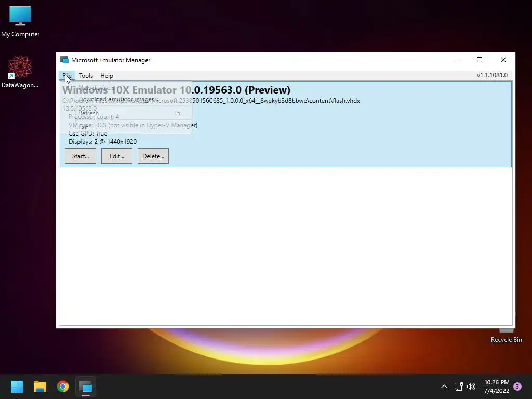Image resolution: width=532 pixels, height=399 pixels.
Task: Open the network status tray icon
Action: [458, 387]
